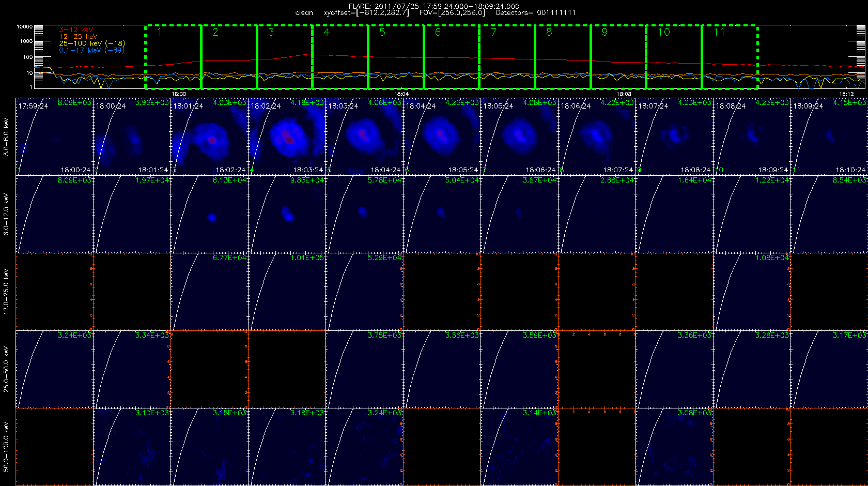Click the 25.0-50.0 keV row label
Image resolution: width=868 pixels, height=486 pixels.
click(6, 369)
